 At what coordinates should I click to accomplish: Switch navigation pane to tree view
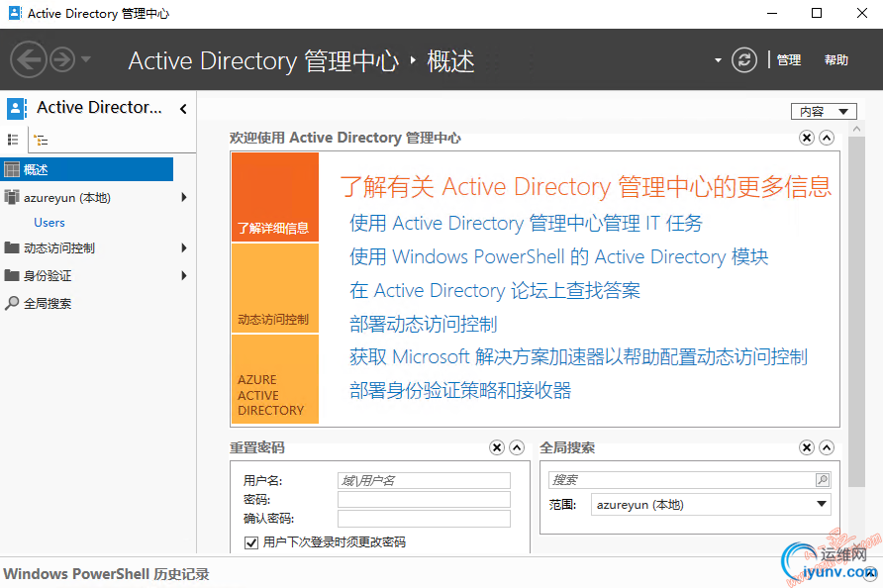41,140
